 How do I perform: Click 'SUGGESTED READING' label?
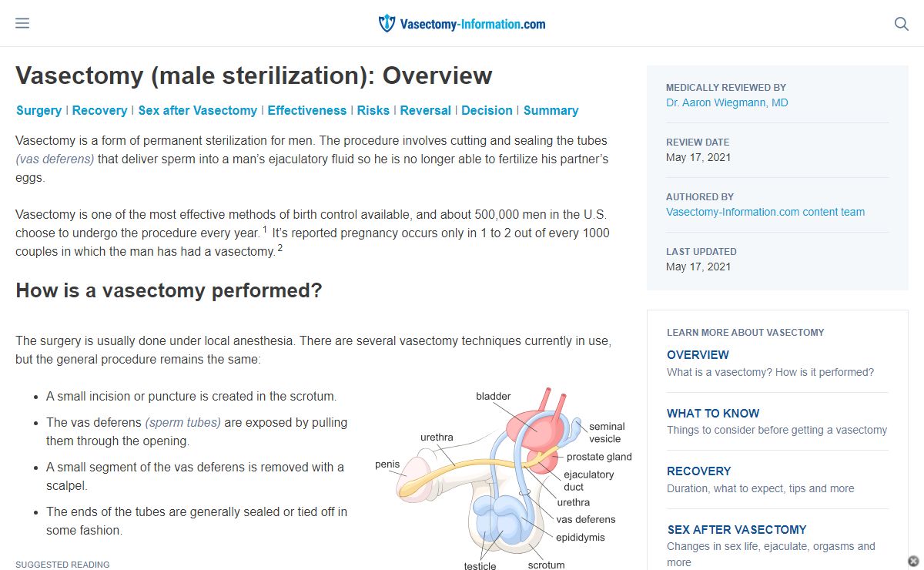pyautogui.click(x=62, y=565)
